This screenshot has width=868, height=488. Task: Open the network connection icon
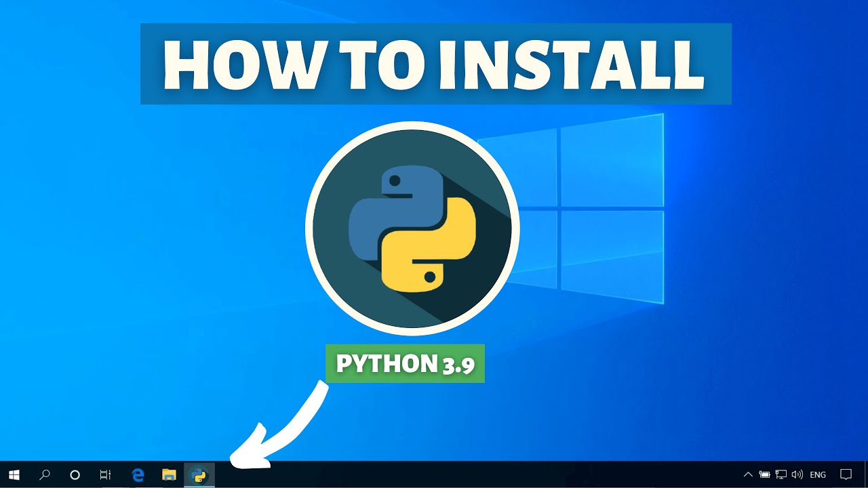tap(781, 475)
